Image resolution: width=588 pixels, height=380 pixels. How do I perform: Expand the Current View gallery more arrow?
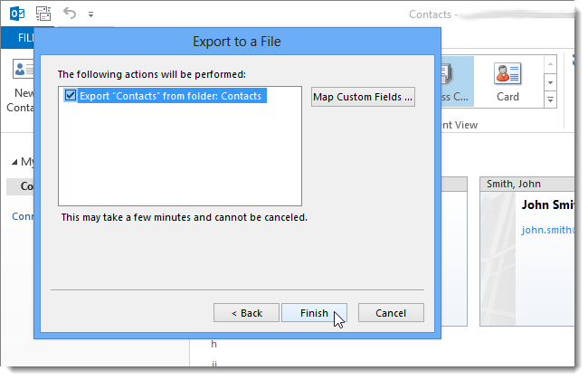point(550,100)
